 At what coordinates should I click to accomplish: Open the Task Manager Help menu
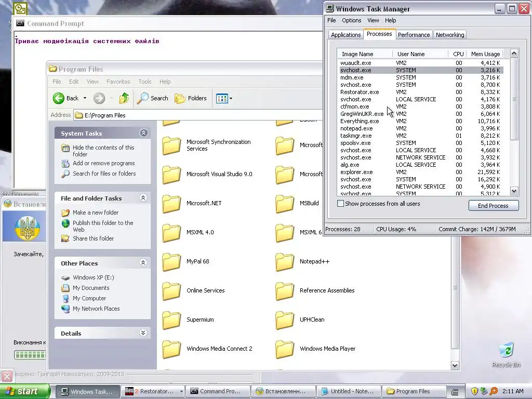tap(390, 20)
